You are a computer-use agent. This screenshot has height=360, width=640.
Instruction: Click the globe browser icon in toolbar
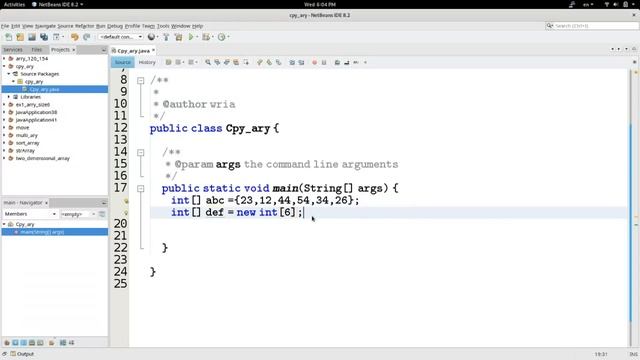coord(151,37)
